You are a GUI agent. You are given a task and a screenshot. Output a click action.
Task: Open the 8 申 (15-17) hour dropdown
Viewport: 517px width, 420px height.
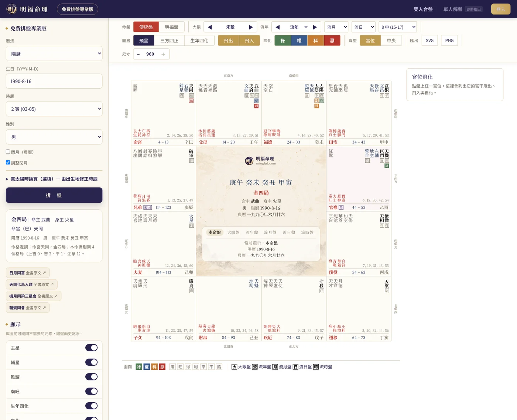tap(398, 27)
